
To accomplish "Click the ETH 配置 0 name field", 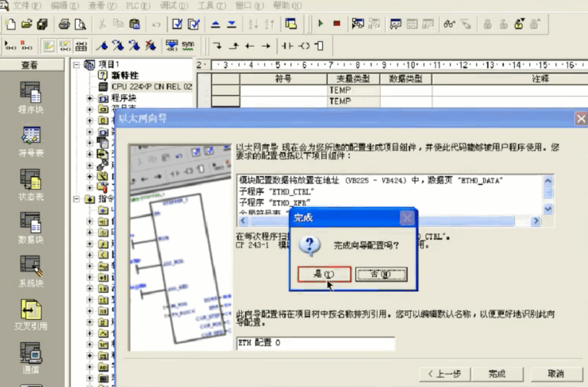I will tap(316, 343).
